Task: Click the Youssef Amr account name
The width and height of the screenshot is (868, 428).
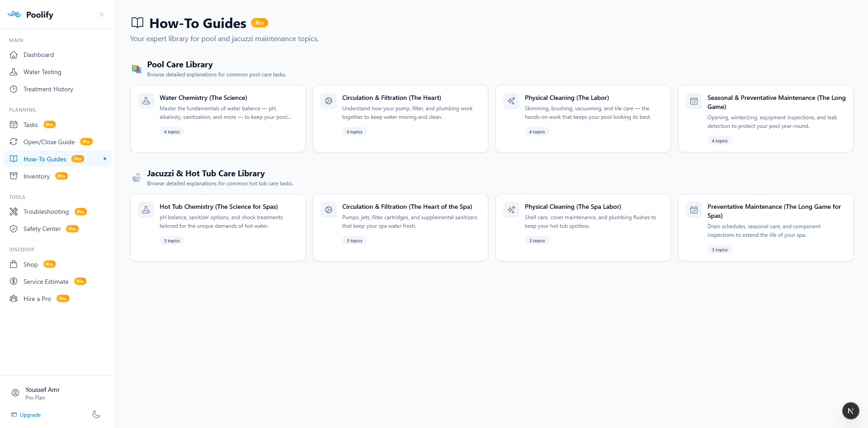Action: click(x=42, y=390)
